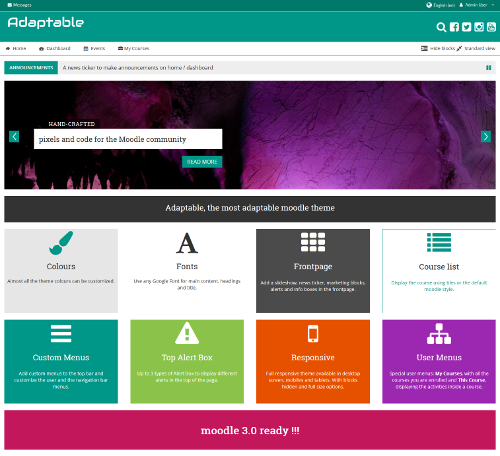This screenshot has height=456, width=500.
Task: Open the My Courses menu
Action: [133, 48]
